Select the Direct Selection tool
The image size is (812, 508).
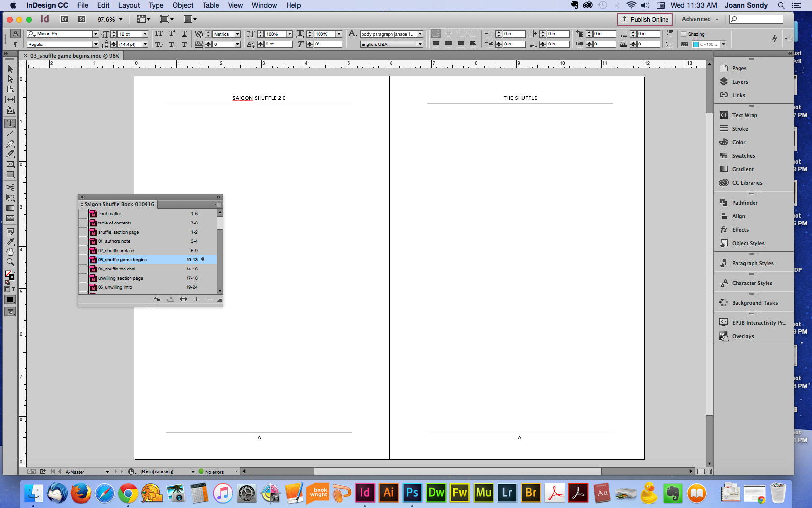pos(10,79)
